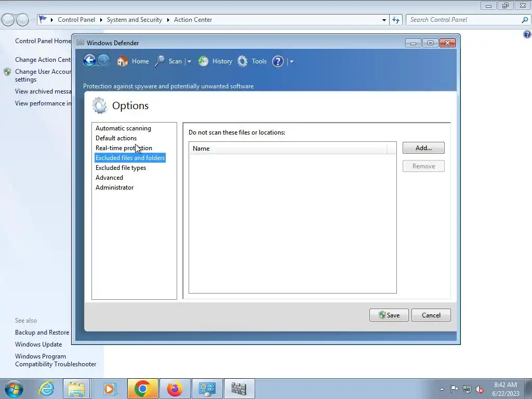
Task: Click the Defender help question mark icon
Action: [x=278, y=61]
